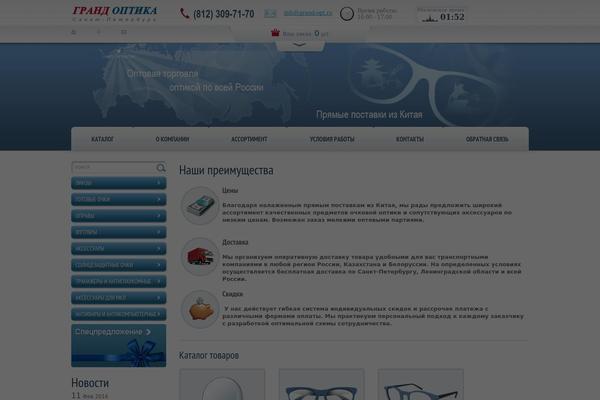Viewport: 600px width, 400px height.
Task: Click the Доставка advantage title
Action: click(235, 242)
